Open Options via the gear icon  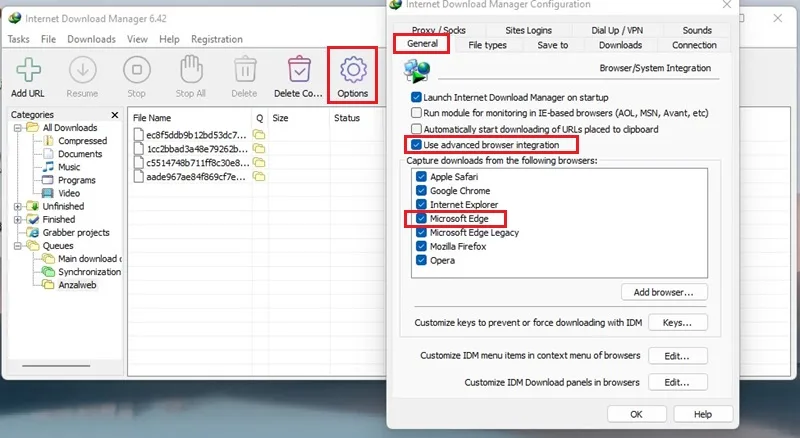point(353,69)
